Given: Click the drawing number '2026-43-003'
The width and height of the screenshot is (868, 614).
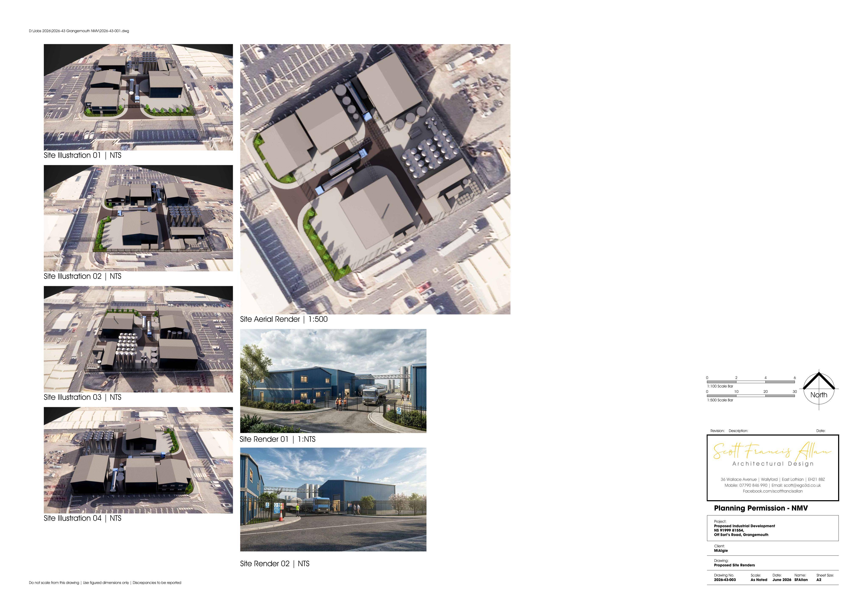Looking at the screenshot, I should click(725, 580).
